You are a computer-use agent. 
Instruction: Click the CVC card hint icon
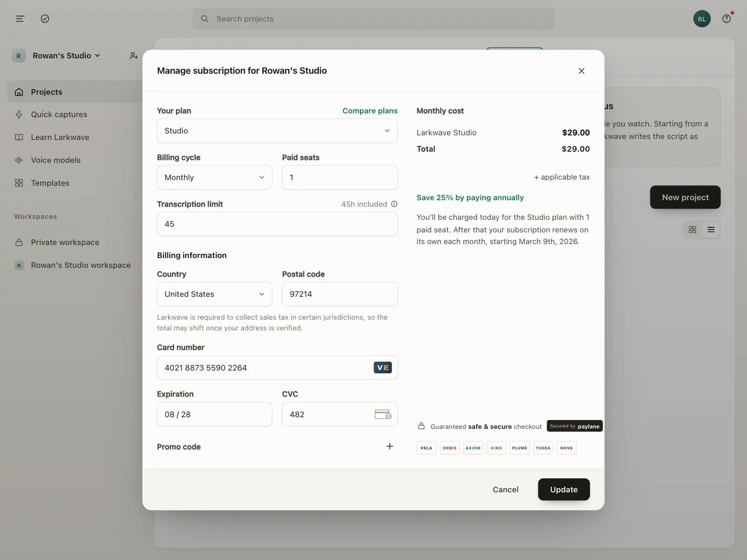tap(383, 414)
